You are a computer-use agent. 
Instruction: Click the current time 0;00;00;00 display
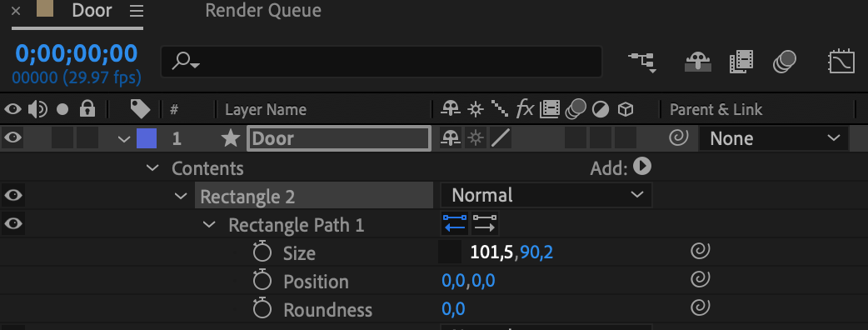point(77,53)
